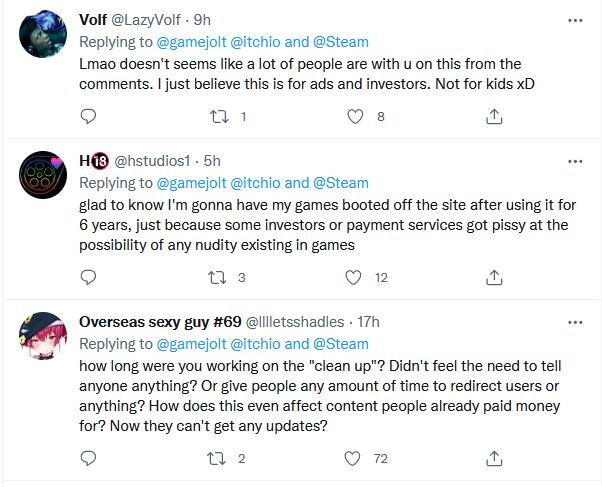The height and width of the screenshot is (487, 602).
Task: Reply to LazyVolf's tweet
Action: coord(88,117)
